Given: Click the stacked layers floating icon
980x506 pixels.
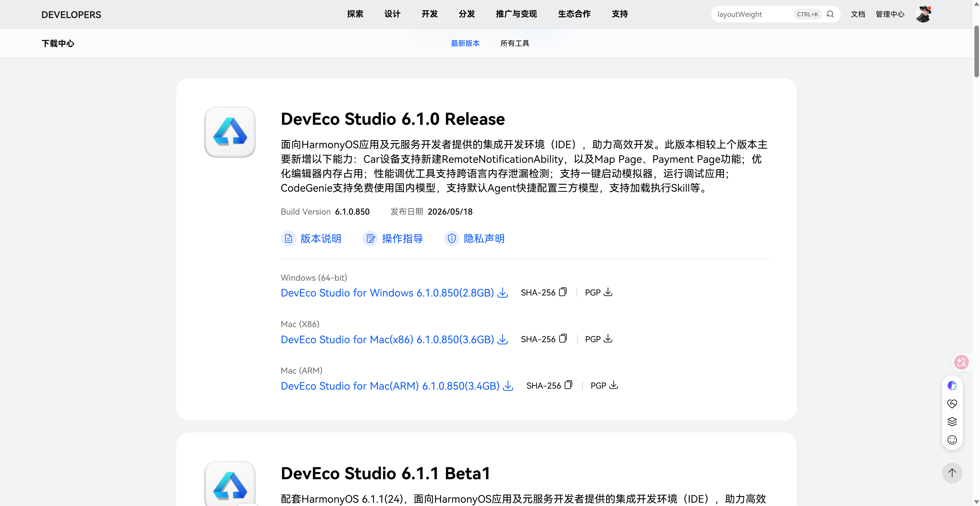Looking at the screenshot, I should click(x=952, y=422).
